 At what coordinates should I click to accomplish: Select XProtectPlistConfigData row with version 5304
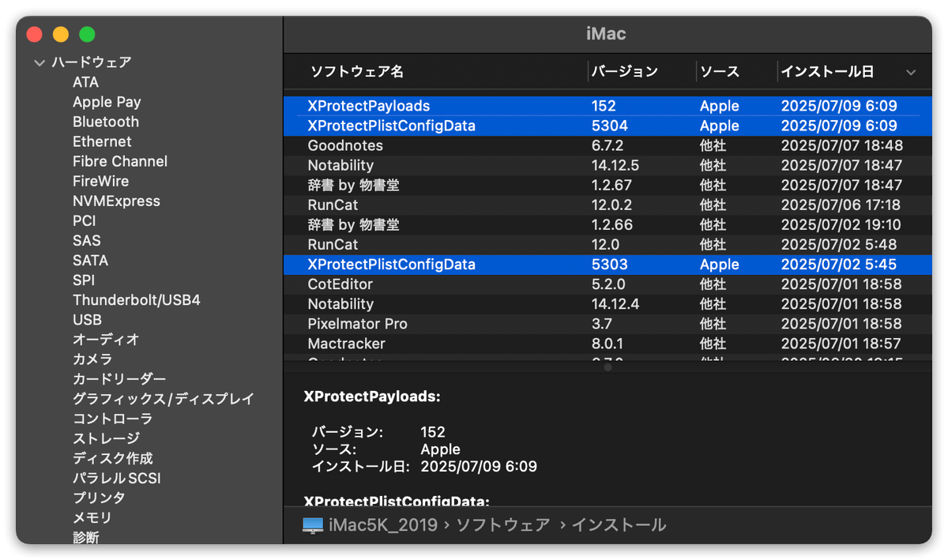click(608, 126)
